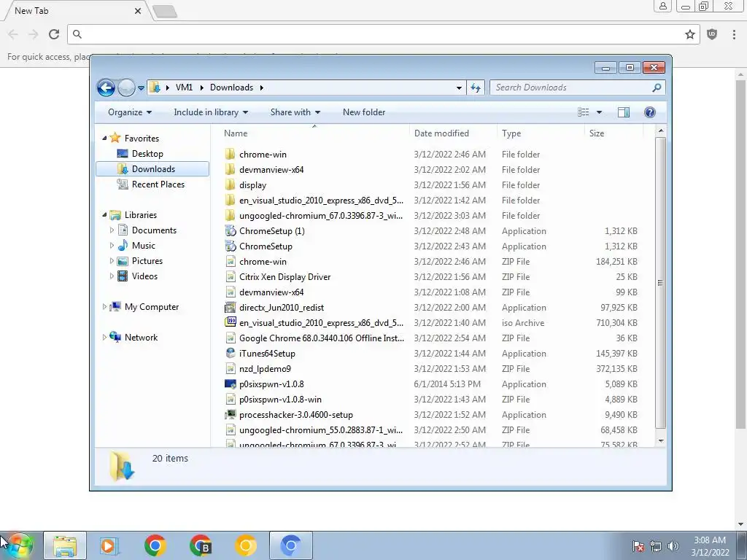Click the Downloads breadcrumb segment
This screenshot has width=747, height=560.
[231, 87]
